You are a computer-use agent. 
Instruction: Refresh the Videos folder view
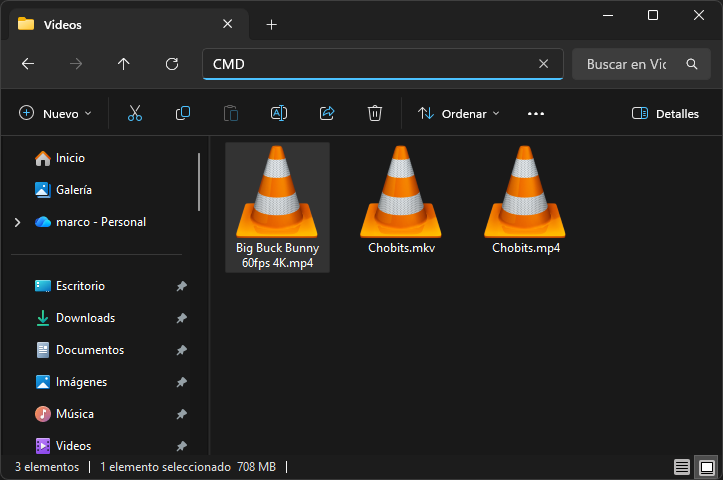(172, 64)
